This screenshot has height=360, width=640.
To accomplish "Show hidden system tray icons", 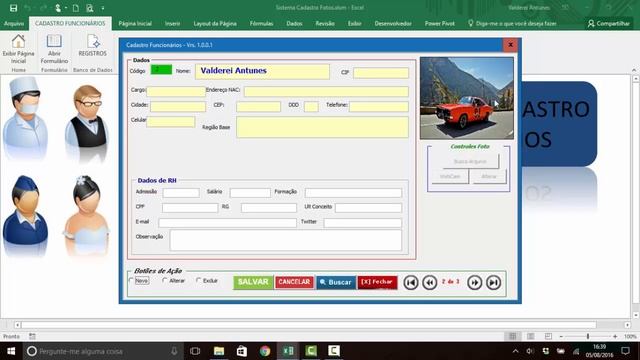I will 516,351.
